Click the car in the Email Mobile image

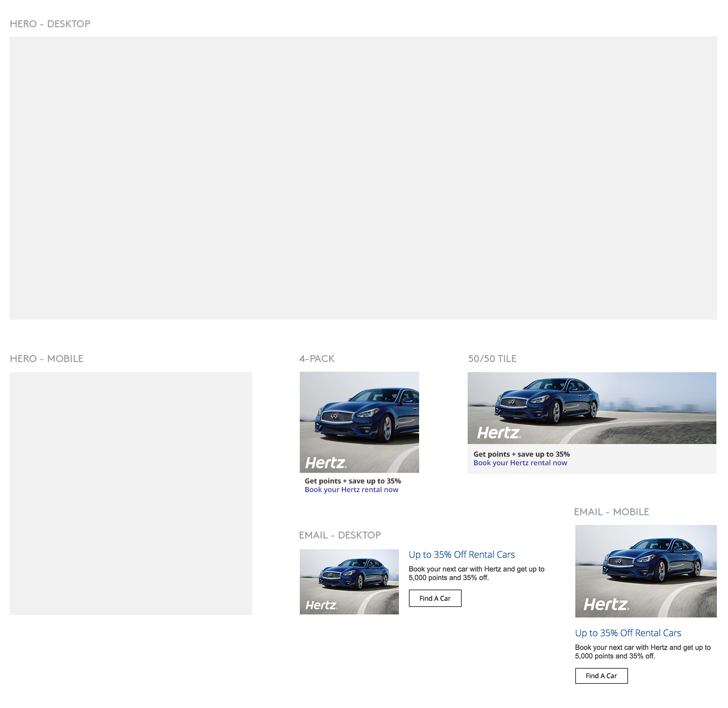pos(652,561)
